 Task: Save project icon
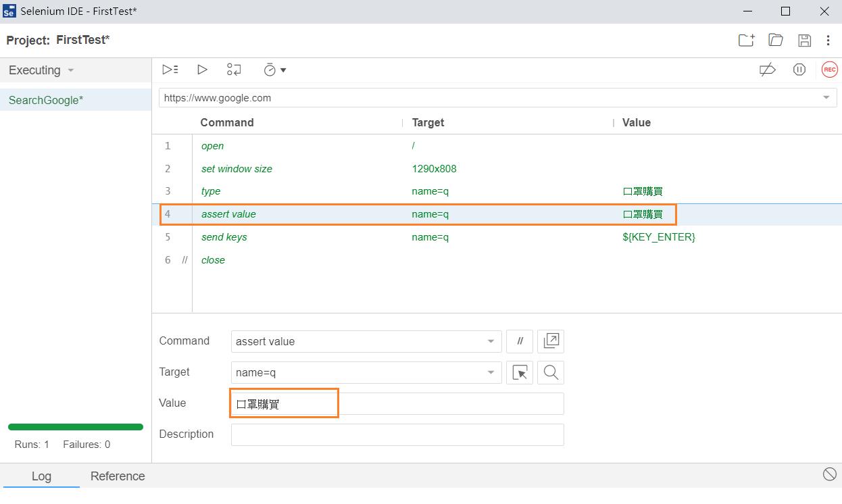pyautogui.click(x=804, y=40)
